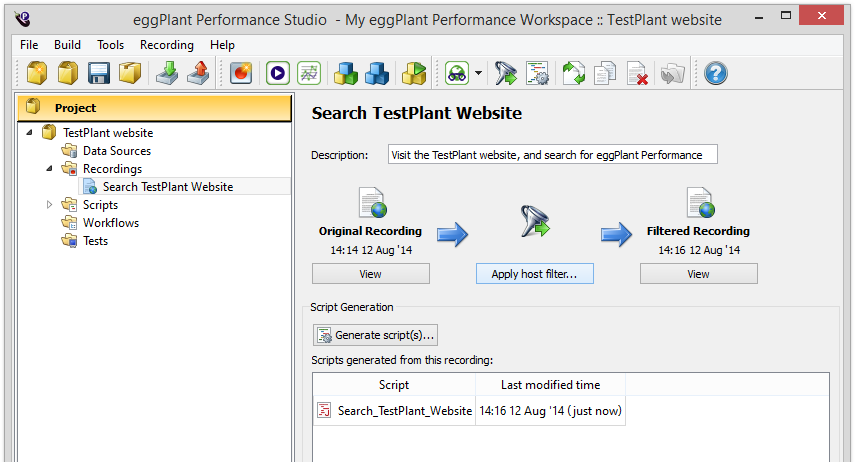Click the document with red X icon

637,73
